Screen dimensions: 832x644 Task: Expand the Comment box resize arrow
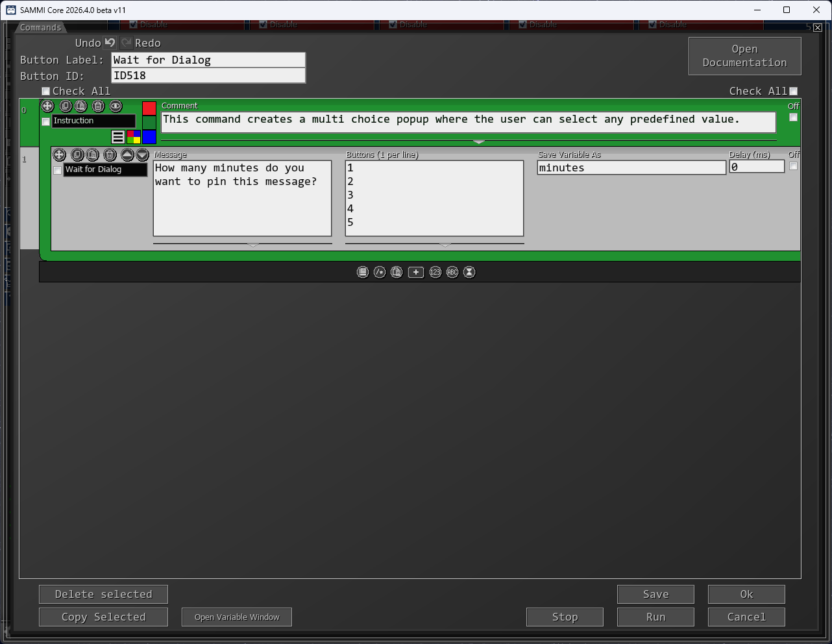pos(479,142)
